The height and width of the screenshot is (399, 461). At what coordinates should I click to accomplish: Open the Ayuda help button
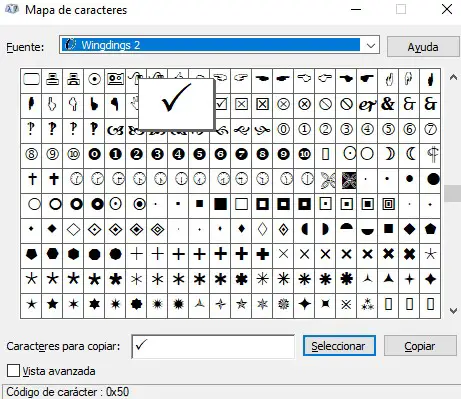click(x=423, y=47)
